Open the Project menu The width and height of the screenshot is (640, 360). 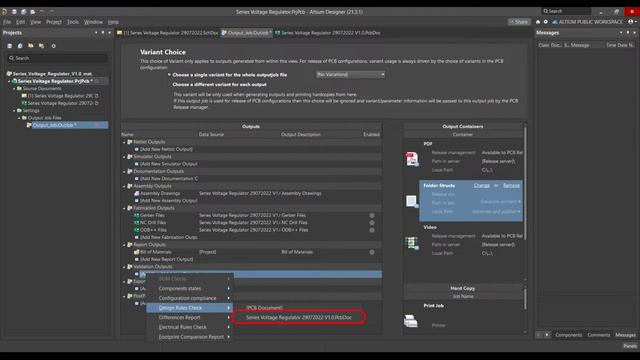click(x=53, y=22)
